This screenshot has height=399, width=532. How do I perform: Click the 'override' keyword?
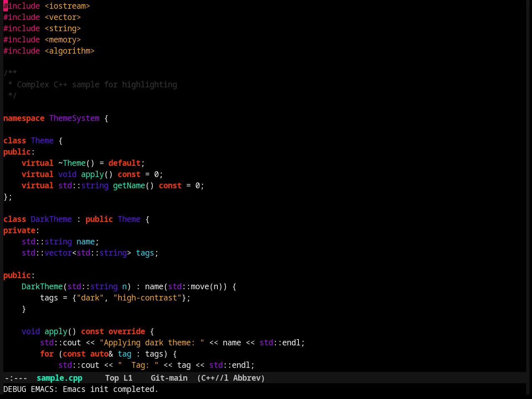(127, 331)
